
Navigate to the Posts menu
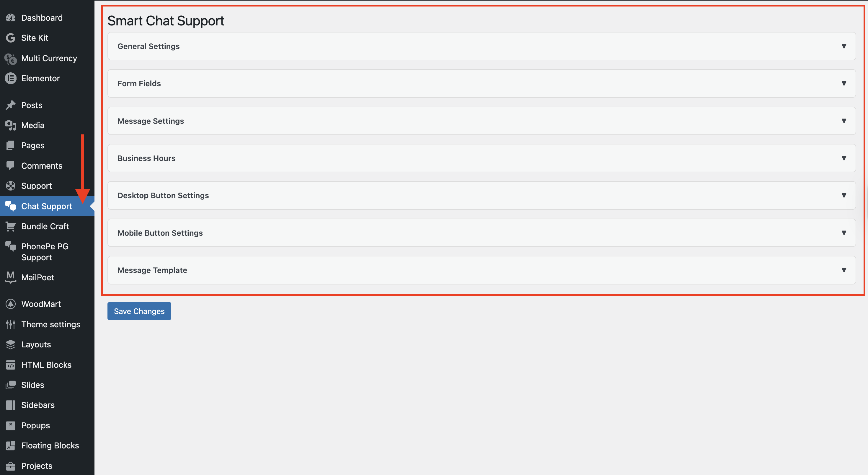pos(31,105)
